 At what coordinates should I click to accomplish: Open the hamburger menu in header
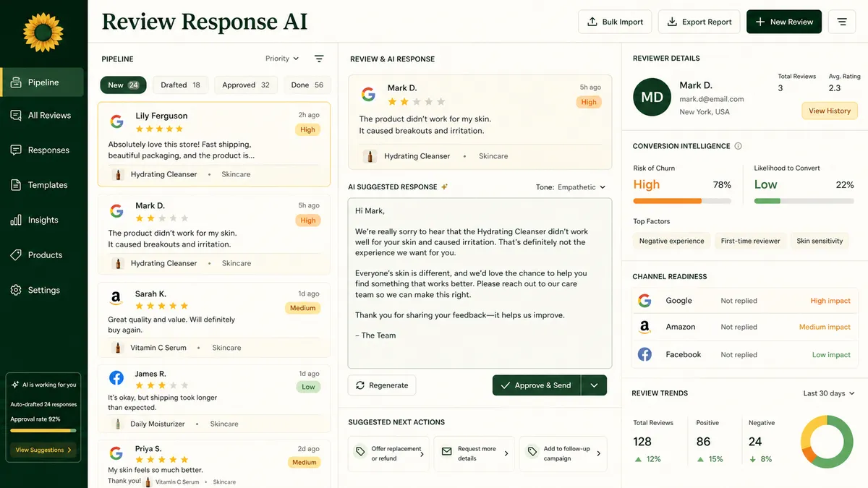842,22
